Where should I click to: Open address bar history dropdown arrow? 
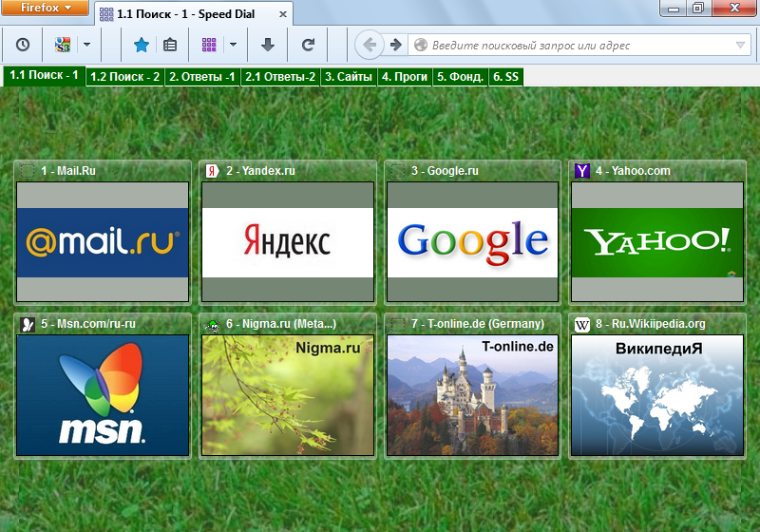pos(740,45)
